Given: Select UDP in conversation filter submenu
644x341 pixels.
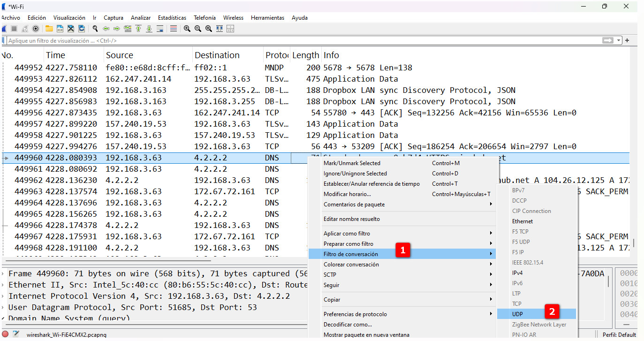Looking at the screenshot, I should [x=518, y=313].
